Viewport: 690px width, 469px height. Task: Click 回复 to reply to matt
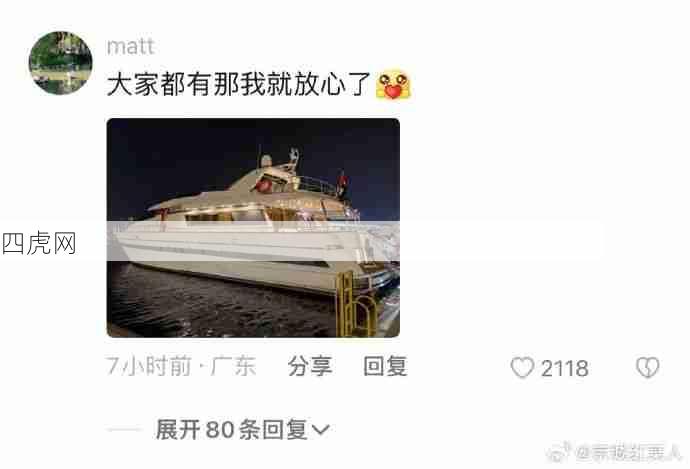(x=385, y=366)
